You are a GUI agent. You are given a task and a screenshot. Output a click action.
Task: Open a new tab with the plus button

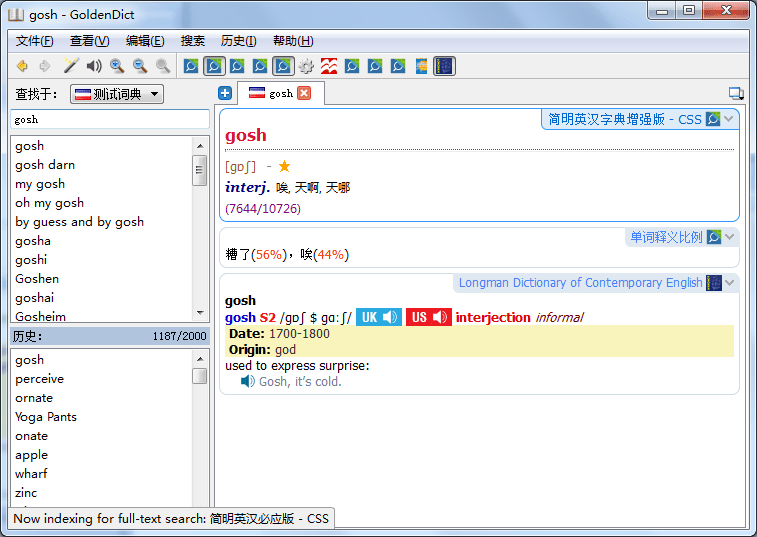(x=225, y=93)
